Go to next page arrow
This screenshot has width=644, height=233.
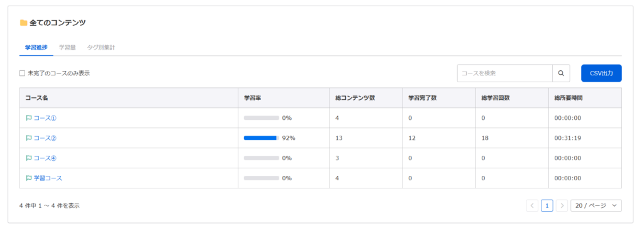562,205
